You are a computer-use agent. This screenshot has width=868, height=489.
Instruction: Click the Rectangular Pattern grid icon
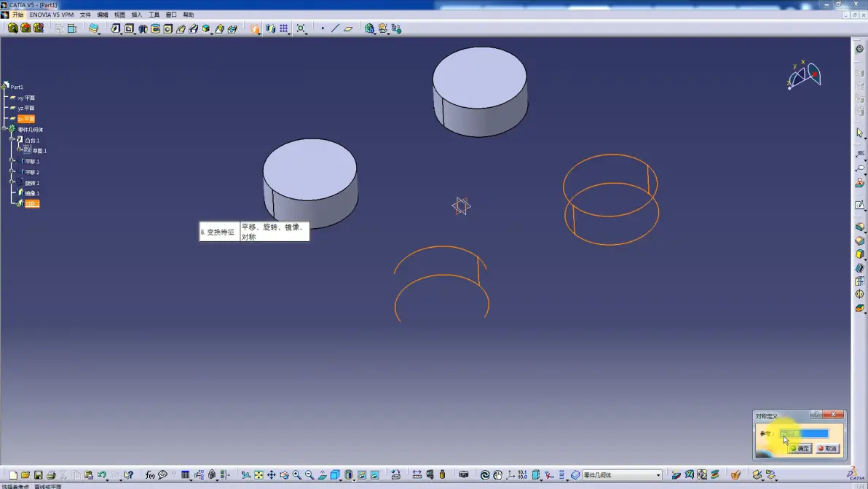click(x=284, y=28)
